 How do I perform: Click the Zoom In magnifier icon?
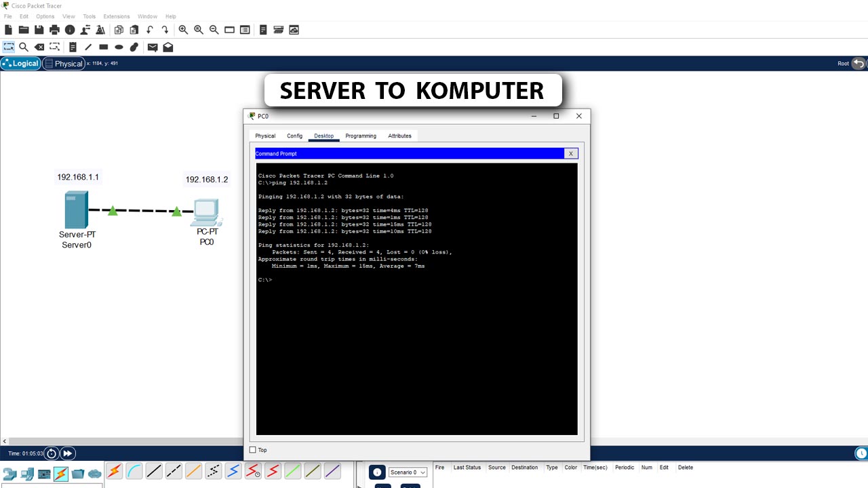(x=183, y=30)
